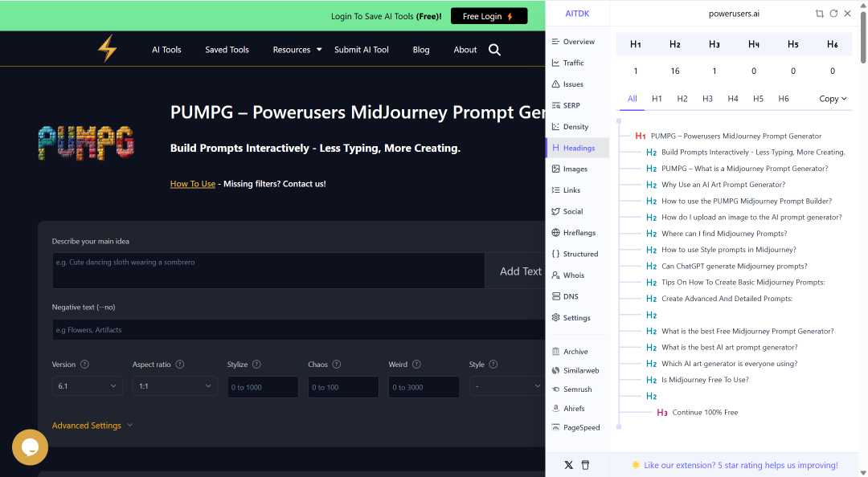Viewport: 868px width, 477px height.
Task: Click the Chaos help icon
Action: pyautogui.click(x=337, y=364)
